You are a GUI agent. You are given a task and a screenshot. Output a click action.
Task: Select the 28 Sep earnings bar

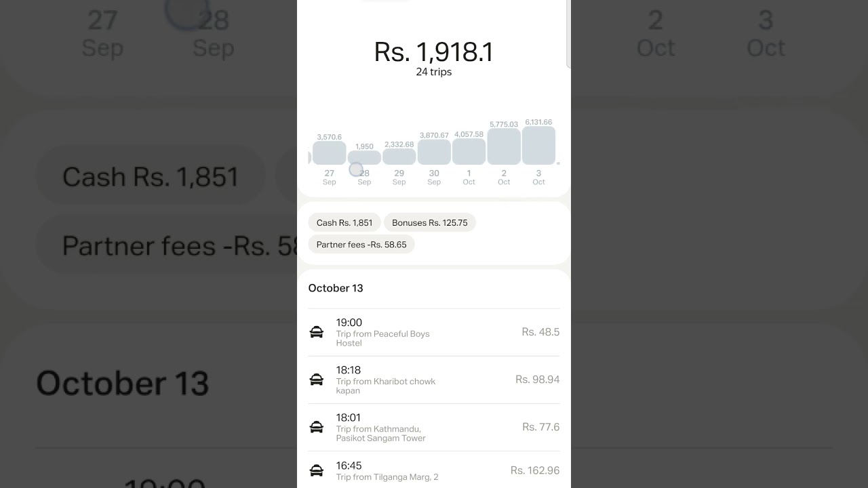364,157
